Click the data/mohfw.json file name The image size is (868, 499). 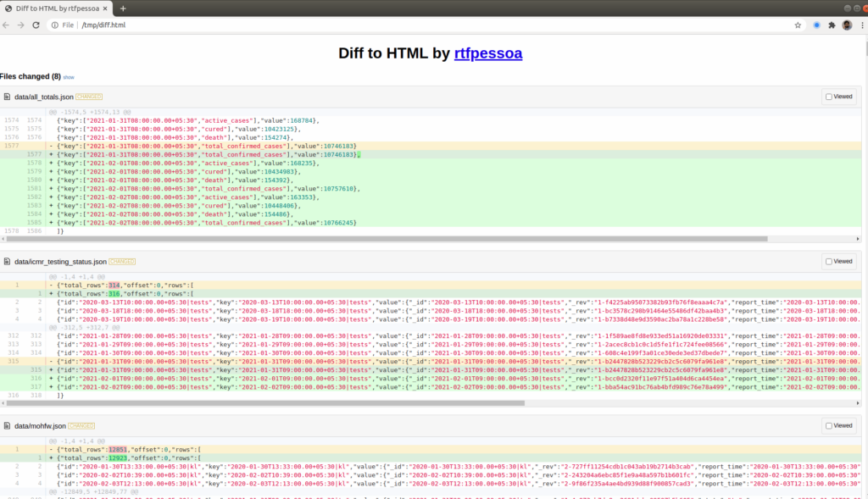pos(40,426)
